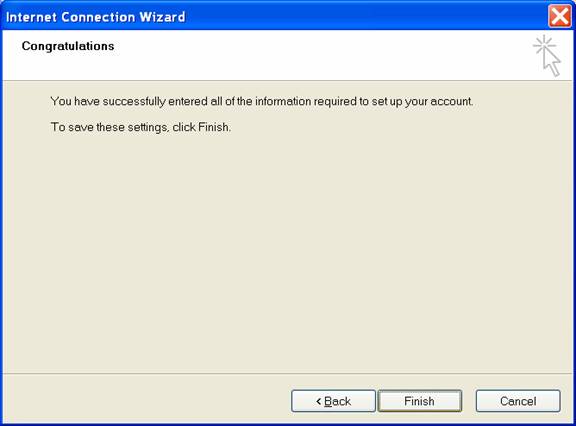Cancel the Internet Connection Wizard

518,401
